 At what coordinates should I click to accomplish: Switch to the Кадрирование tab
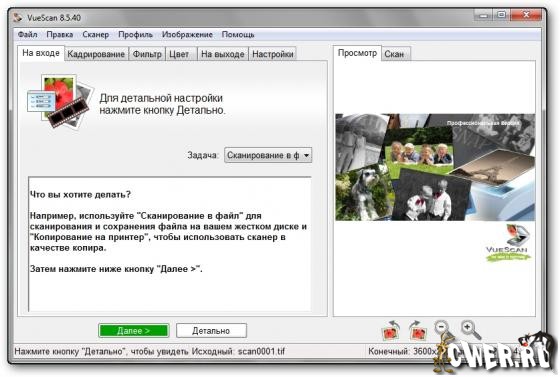pyautogui.click(x=96, y=54)
